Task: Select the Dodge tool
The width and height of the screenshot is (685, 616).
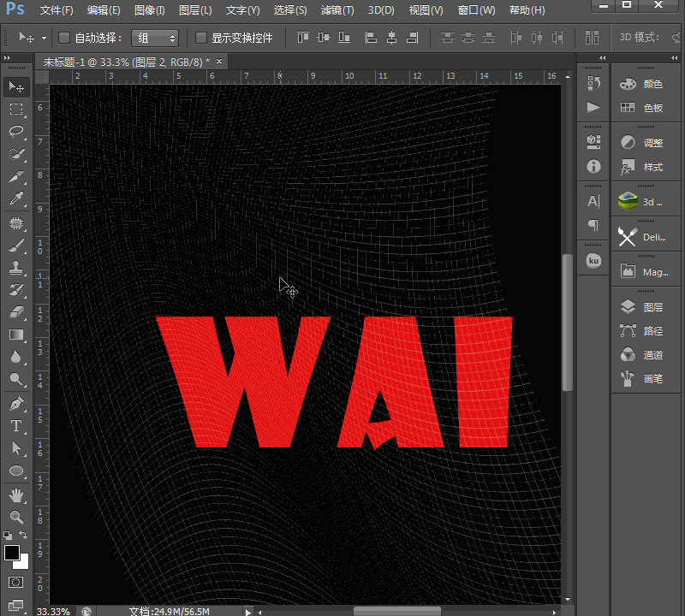Action: click(x=16, y=379)
